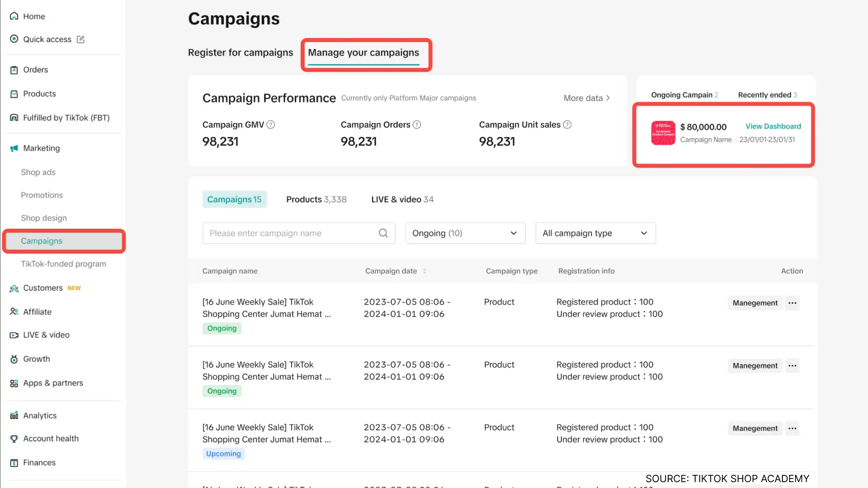
Task: Click Management for the first Ongoing campaign
Action: [x=755, y=303]
